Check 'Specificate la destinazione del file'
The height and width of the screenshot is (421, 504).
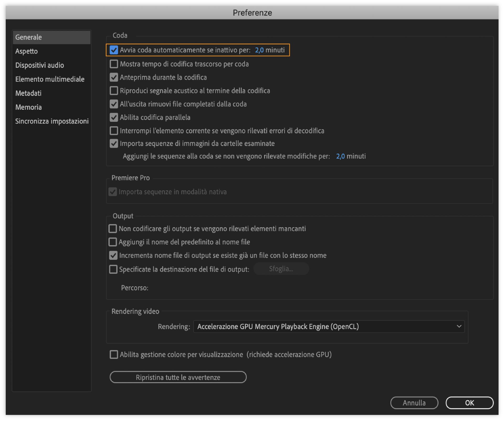point(113,269)
